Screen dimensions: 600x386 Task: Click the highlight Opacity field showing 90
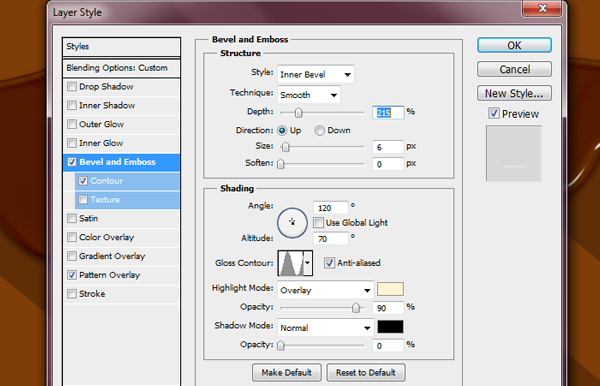click(388, 308)
